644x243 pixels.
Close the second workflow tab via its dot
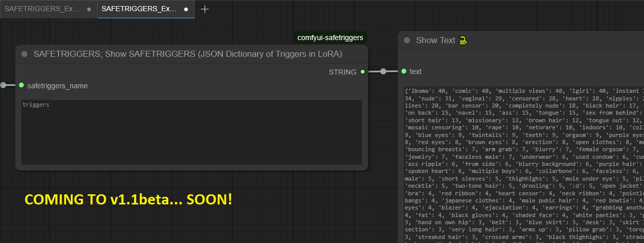pyautogui.click(x=186, y=9)
